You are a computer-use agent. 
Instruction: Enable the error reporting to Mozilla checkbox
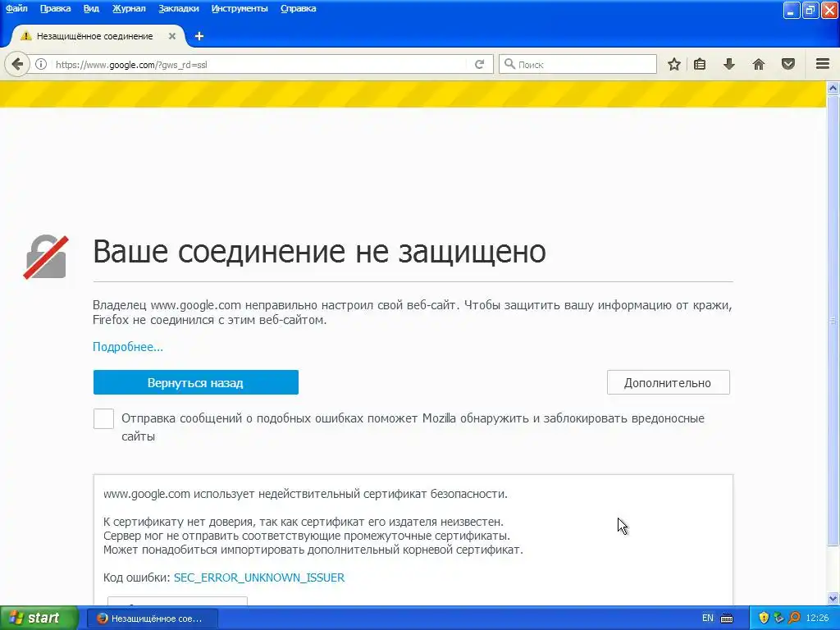pos(103,418)
